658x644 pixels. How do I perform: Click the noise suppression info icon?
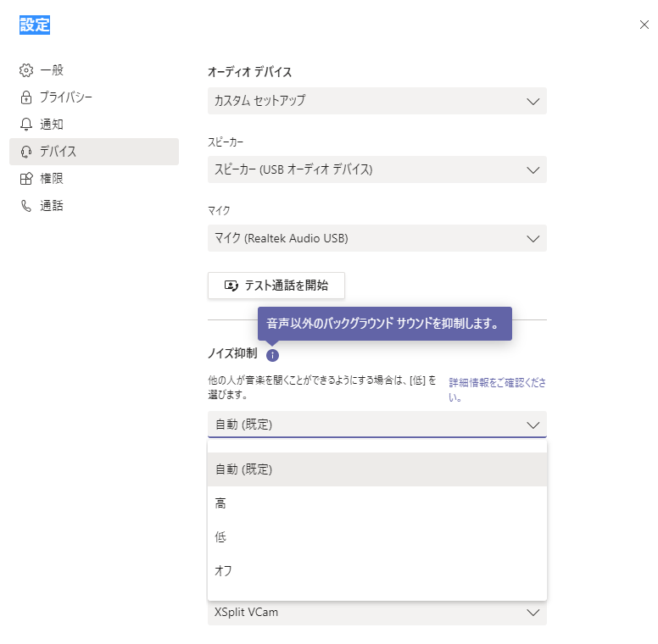tap(272, 355)
